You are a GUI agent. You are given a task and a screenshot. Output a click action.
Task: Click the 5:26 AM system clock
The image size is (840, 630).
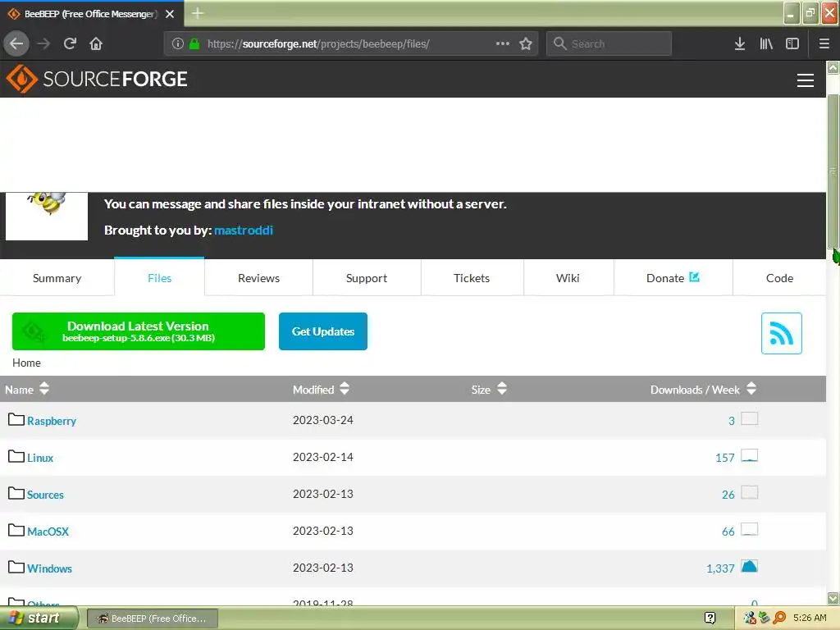pyautogui.click(x=810, y=619)
